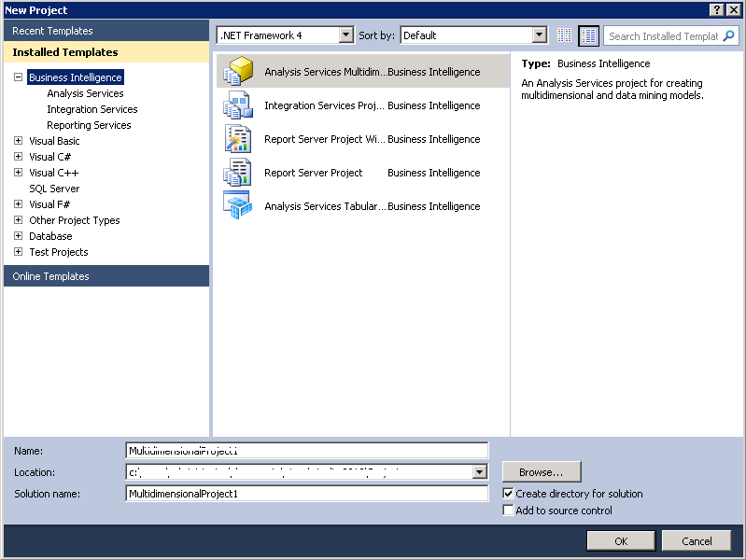Enable Add to source control checkbox
The width and height of the screenshot is (746, 560).
click(508, 511)
